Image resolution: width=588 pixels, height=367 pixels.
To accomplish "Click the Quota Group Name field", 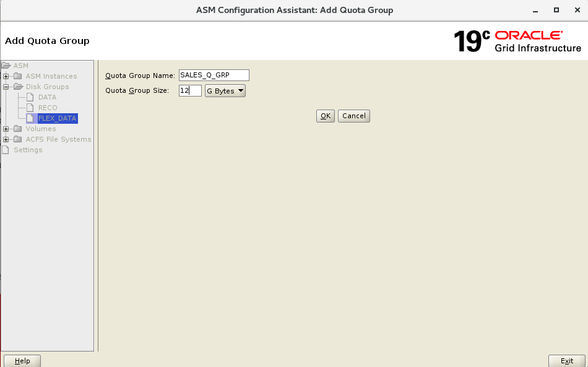I will 214,75.
